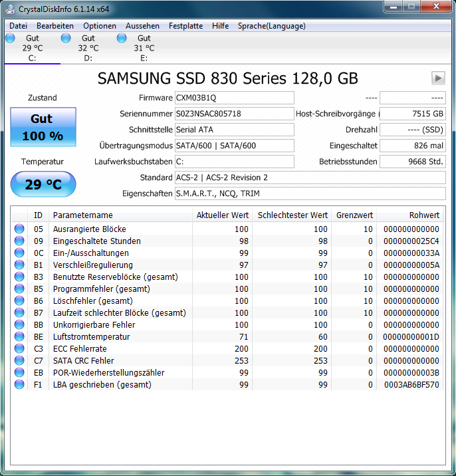Click the Aktueller Wert column header
The height and width of the screenshot is (476, 456).
222,215
